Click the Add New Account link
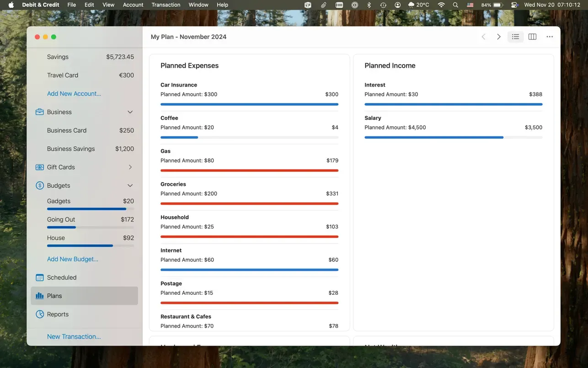The image size is (588, 368). [74, 93]
